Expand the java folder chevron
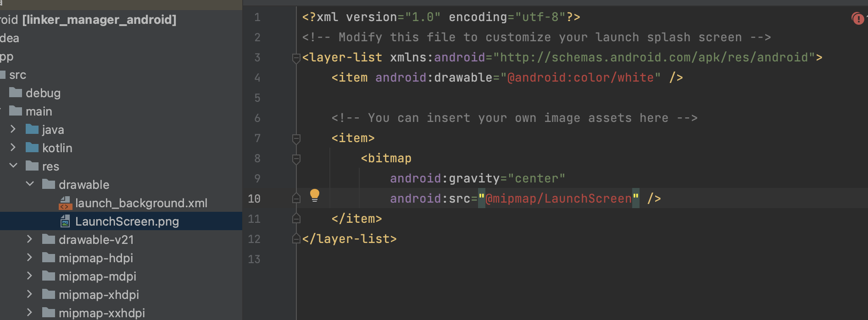868x320 pixels. 13,129
